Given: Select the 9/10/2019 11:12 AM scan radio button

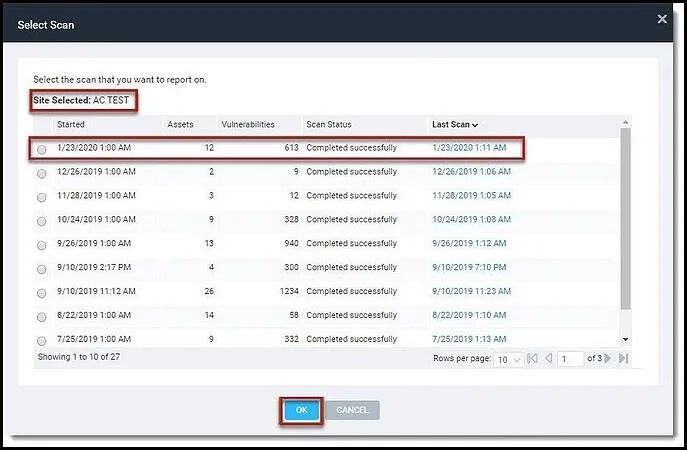Looking at the screenshot, I should tap(42, 293).
